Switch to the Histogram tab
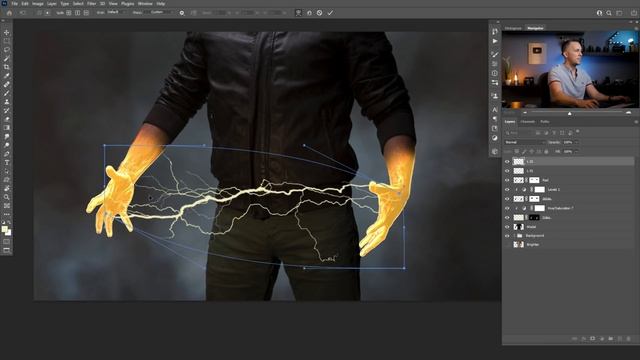Image resolution: width=640 pixels, height=360 pixels. [x=513, y=28]
